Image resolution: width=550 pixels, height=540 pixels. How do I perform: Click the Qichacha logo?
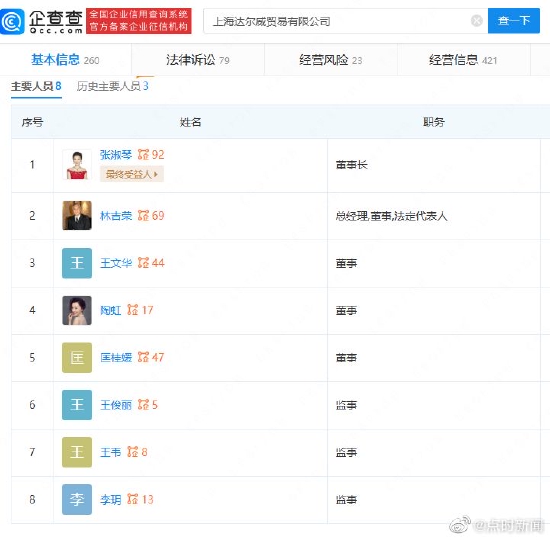point(41,22)
